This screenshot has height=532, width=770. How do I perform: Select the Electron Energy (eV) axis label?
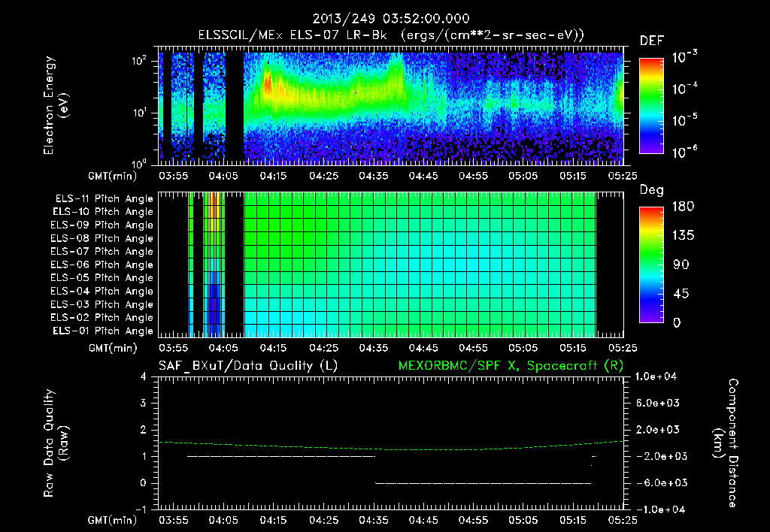pos(56,105)
